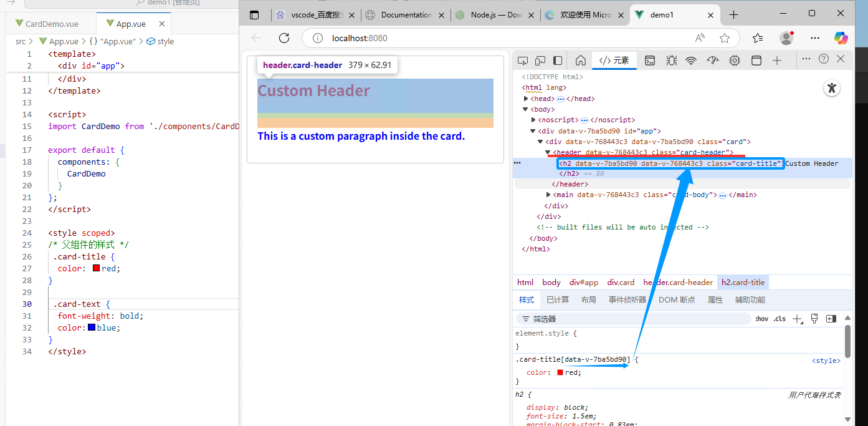Switch to the 已计算 computed tab

click(558, 300)
